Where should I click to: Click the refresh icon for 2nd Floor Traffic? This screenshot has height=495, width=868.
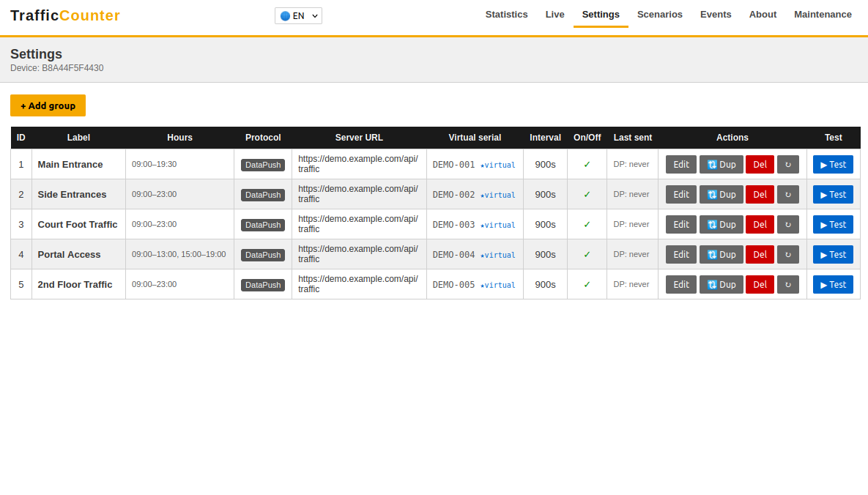point(787,285)
